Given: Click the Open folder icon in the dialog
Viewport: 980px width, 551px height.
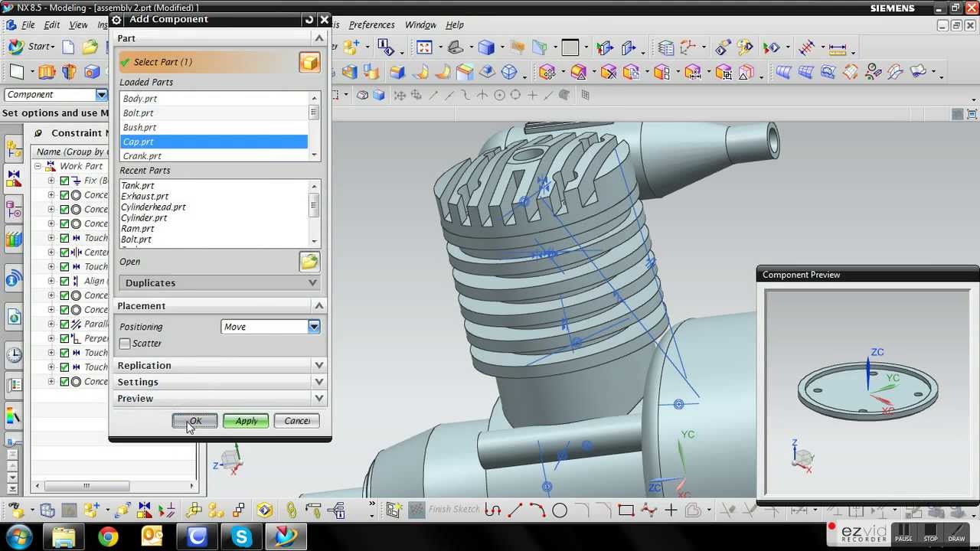Looking at the screenshot, I should coord(309,262).
